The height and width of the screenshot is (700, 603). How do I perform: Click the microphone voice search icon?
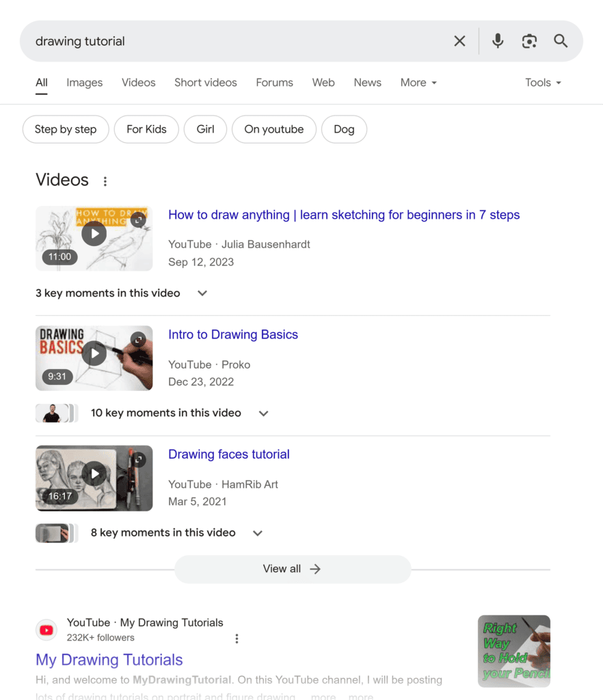tap(498, 40)
